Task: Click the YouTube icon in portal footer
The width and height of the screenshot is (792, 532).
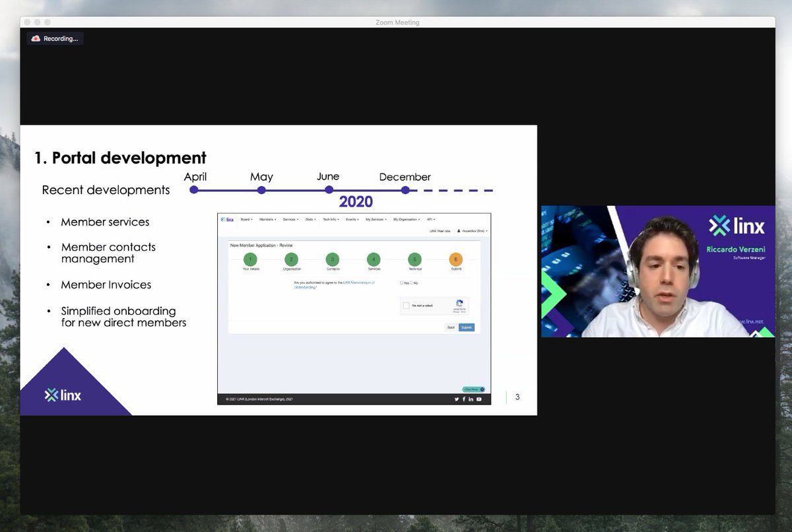Action: tap(479, 399)
